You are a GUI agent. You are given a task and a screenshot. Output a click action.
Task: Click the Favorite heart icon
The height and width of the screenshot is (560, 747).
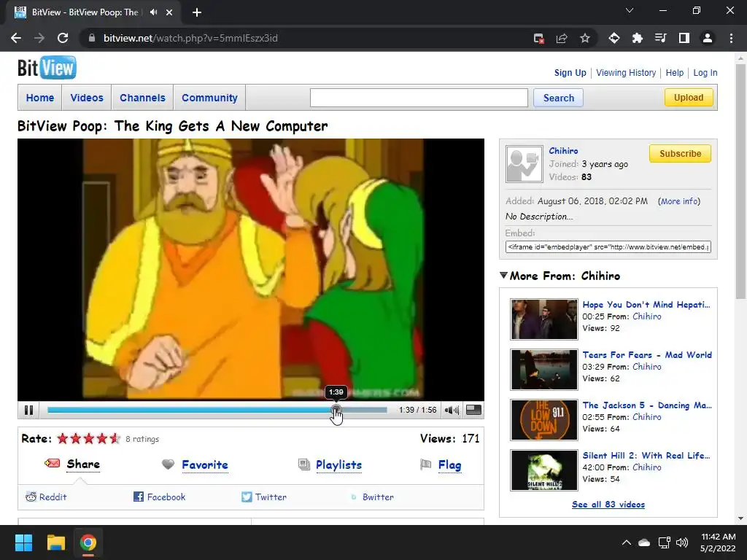pos(168,464)
